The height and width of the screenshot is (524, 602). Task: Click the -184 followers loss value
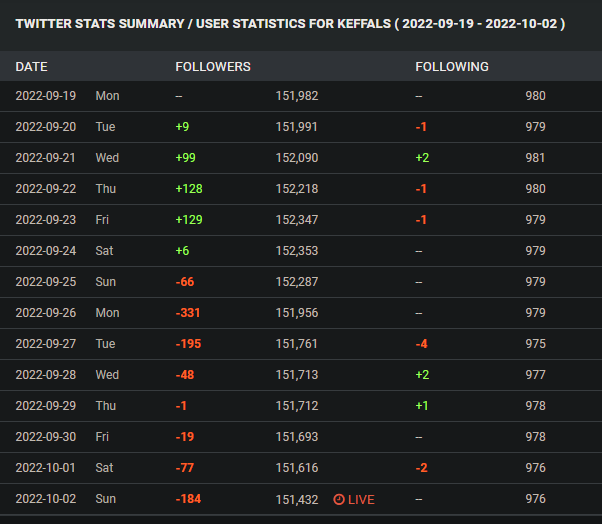click(x=188, y=499)
